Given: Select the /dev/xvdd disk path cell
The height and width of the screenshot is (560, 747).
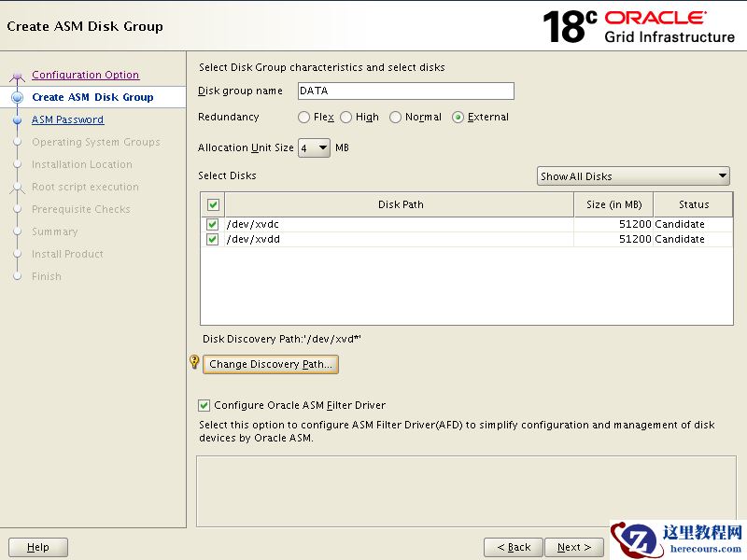Looking at the screenshot, I should pos(400,239).
